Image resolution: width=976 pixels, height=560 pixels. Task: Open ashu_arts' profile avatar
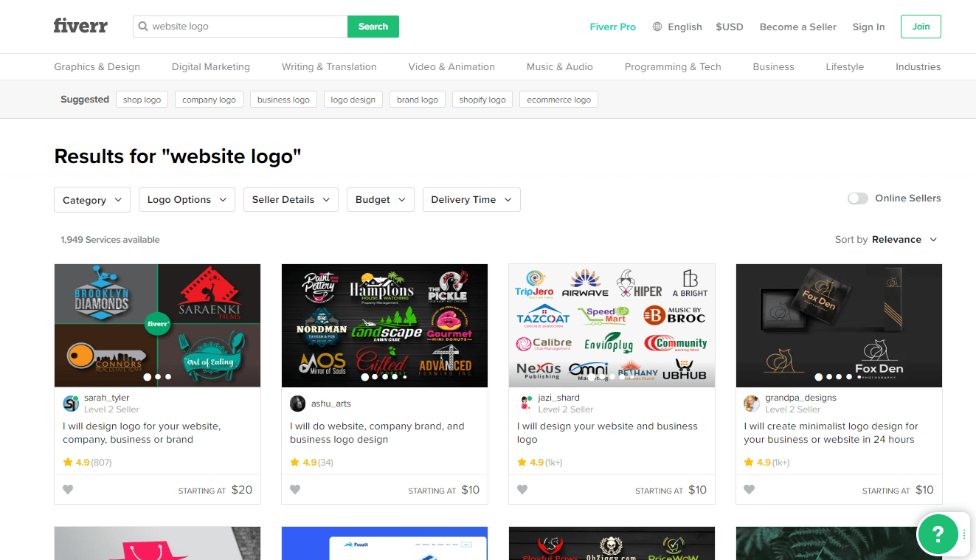(298, 403)
